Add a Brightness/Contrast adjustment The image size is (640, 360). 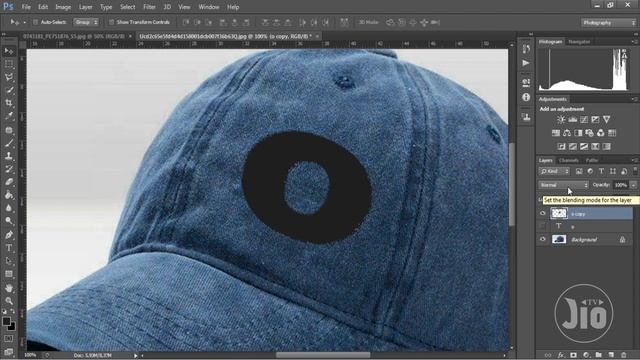click(561, 120)
